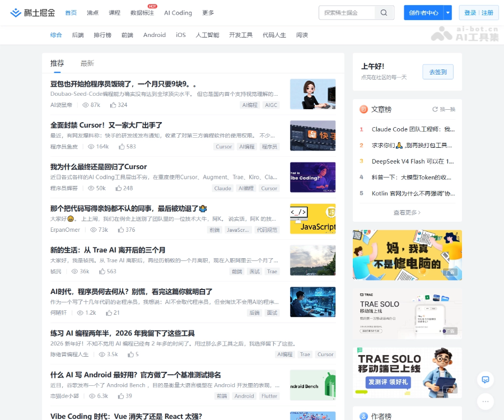Expand the 更多 navigation menu
The height and width of the screenshot is (420, 504).
(208, 13)
